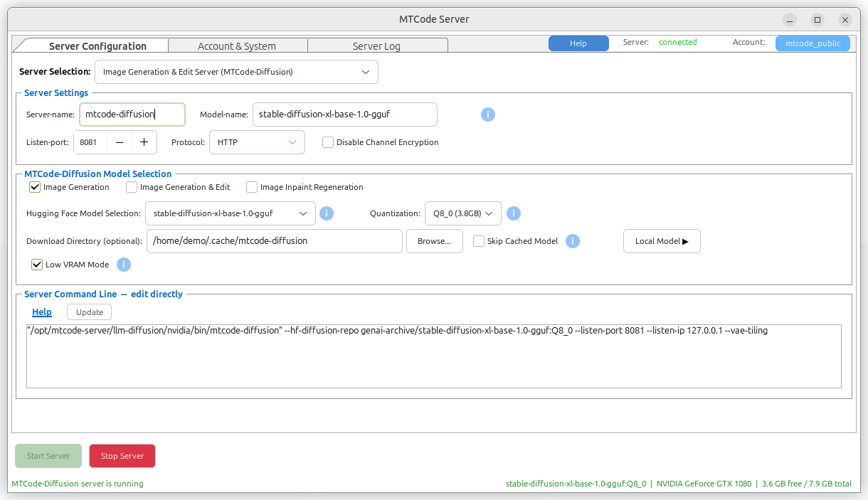This screenshot has height=500, width=868.
Task: Close the MTCode Server window
Action: pos(845,20)
